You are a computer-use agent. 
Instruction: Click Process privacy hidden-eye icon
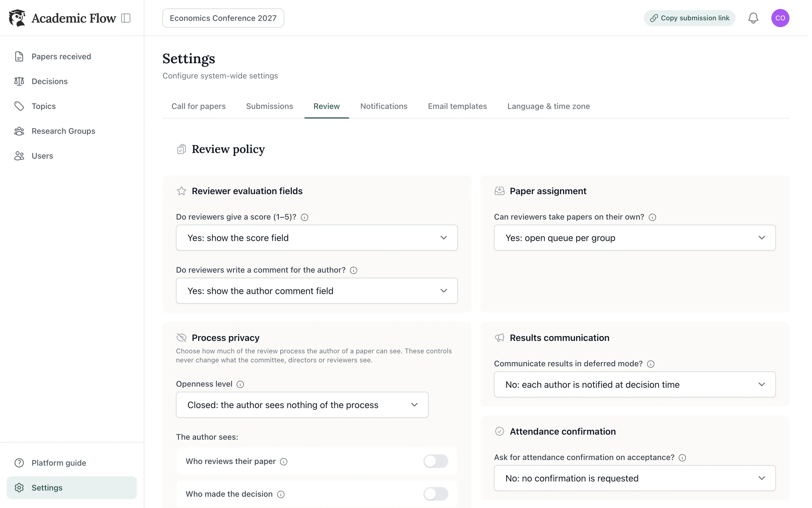click(x=181, y=338)
